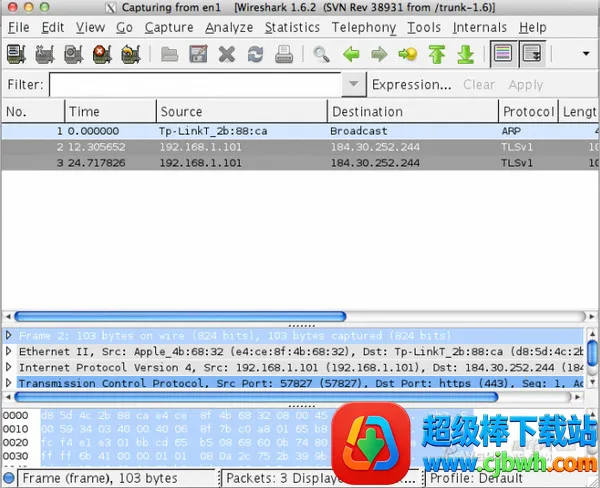The height and width of the screenshot is (488, 600).
Task: Click Profile: Default in status bar
Action: [x=476, y=478]
